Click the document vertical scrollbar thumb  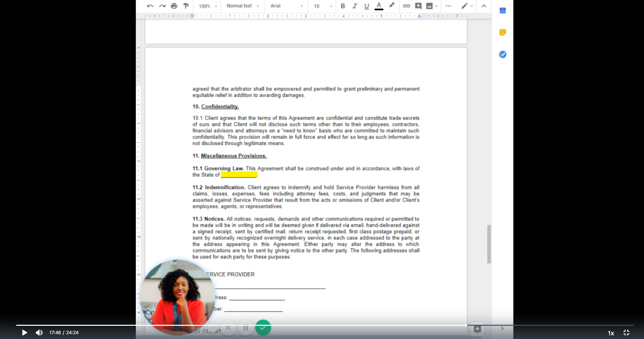(489, 244)
